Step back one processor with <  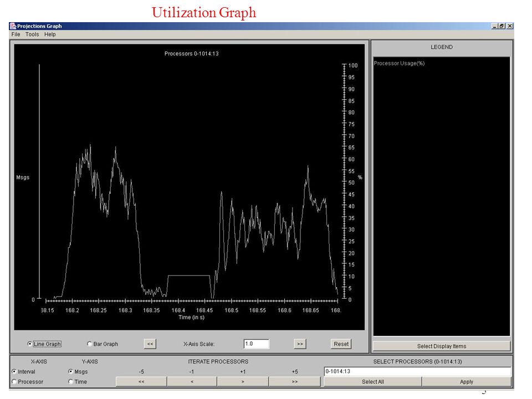tap(192, 382)
